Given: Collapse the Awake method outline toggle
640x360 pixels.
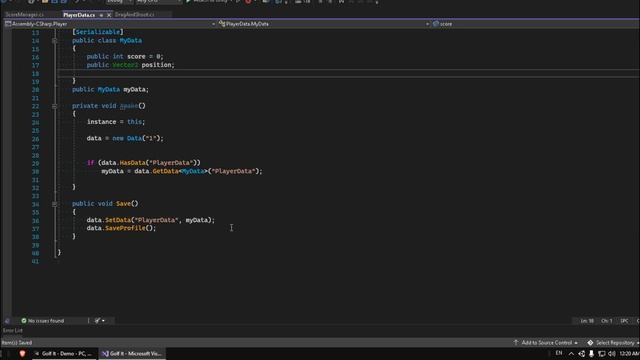Looking at the screenshot, I should tap(54, 106).
